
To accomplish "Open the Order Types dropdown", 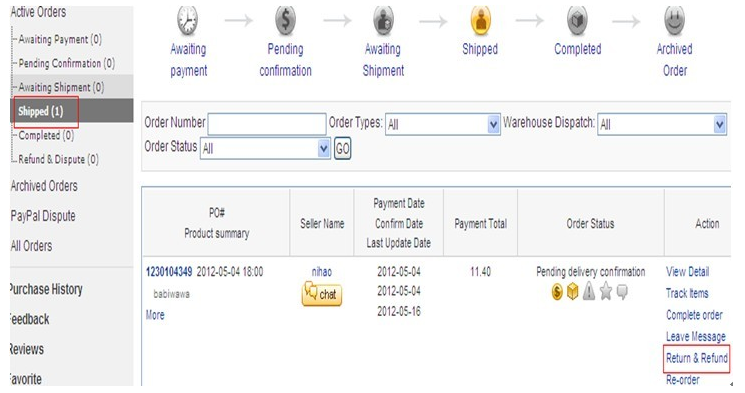I will coord(443,125).
